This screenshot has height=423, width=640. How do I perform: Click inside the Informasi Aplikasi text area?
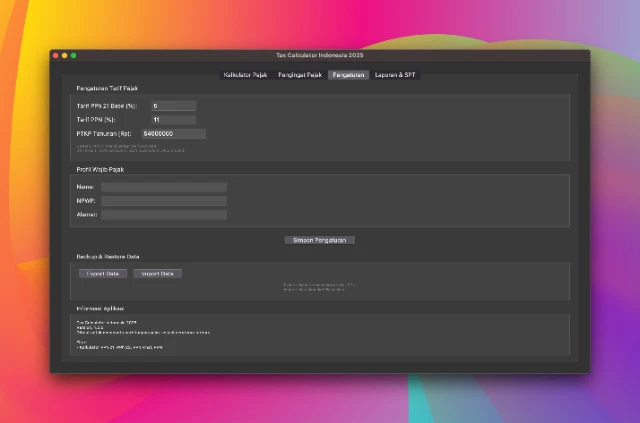tap(320, 336)
